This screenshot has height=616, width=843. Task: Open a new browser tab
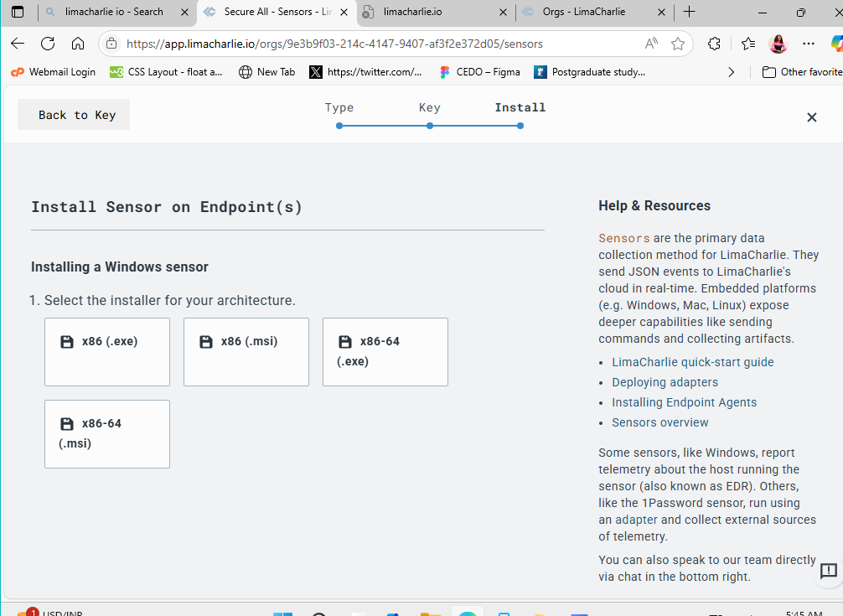690,12
